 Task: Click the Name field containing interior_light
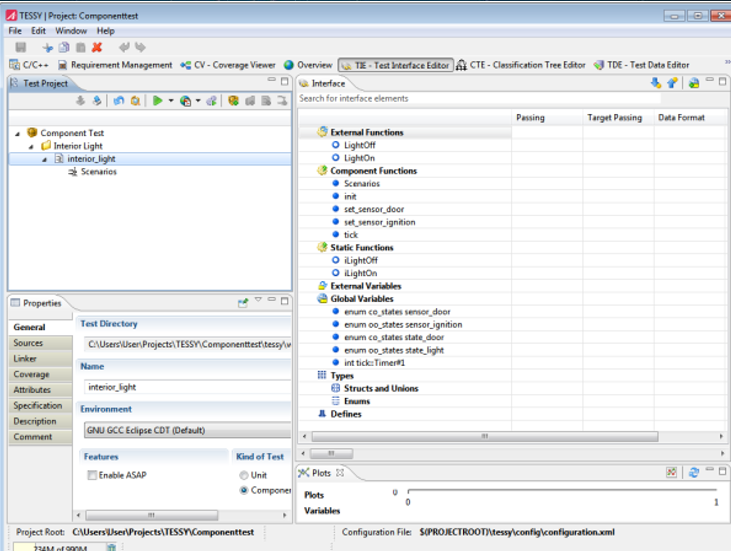tap(187, 387)
